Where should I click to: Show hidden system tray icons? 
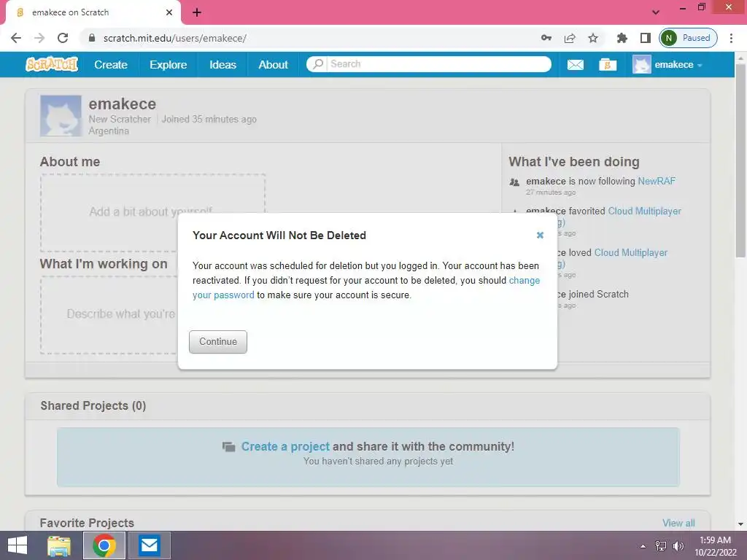click(x=643, y=546)
